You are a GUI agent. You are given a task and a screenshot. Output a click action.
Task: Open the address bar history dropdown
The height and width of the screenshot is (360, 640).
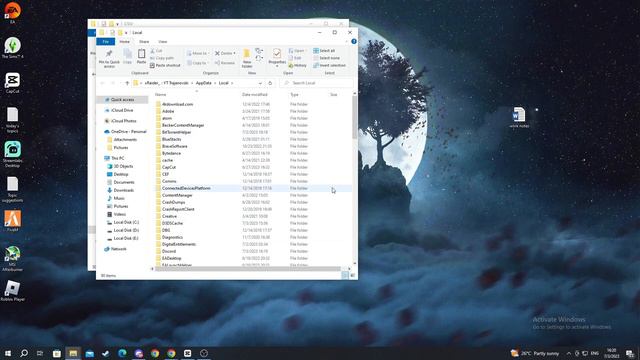pyautogui.click(x=260, y=83)
